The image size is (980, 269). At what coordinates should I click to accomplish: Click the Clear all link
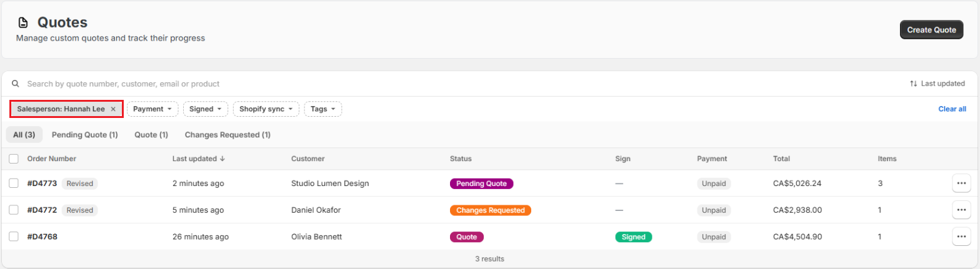click(952, 109)
